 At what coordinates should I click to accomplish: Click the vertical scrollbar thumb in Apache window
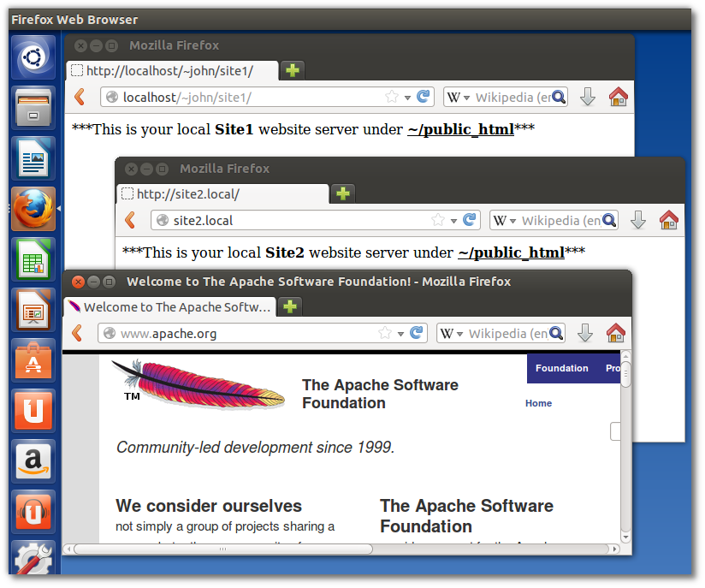point(625,373)
